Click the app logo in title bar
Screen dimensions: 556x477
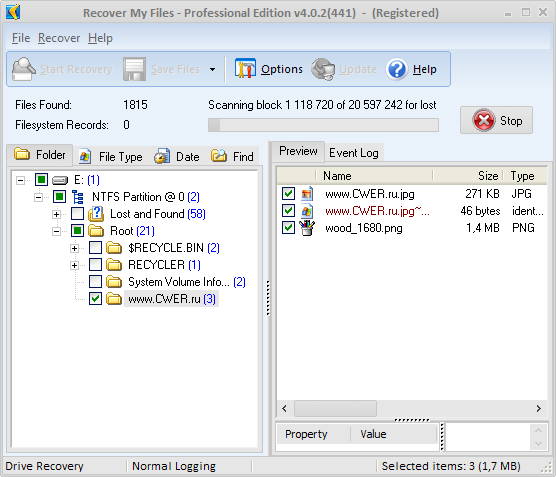[x=13, y=12]
